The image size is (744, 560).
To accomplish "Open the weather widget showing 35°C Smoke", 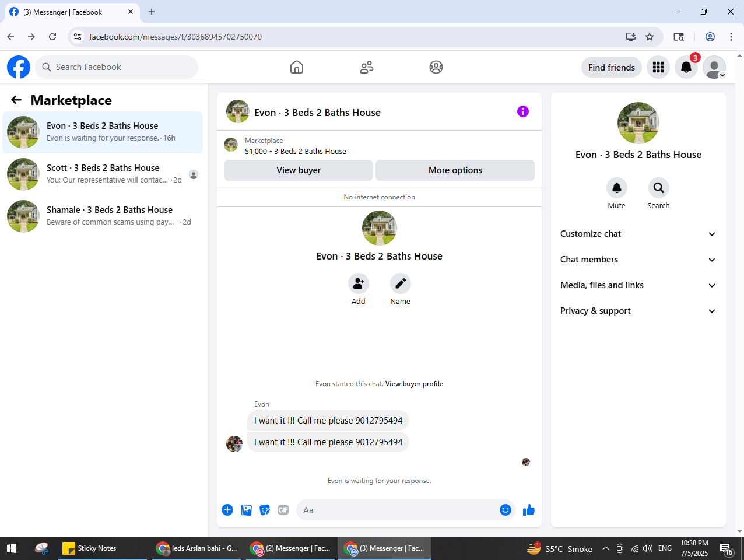I will point(560,548).
